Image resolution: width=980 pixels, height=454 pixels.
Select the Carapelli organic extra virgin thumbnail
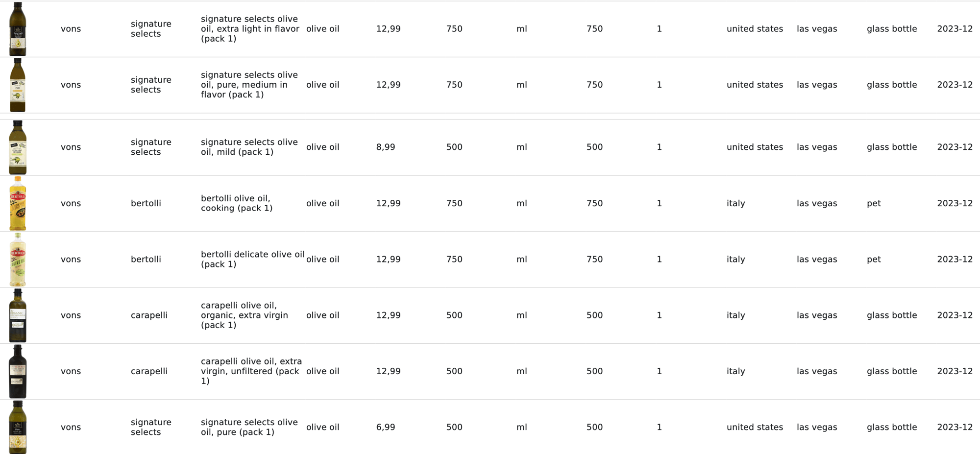tap(18, 315)
